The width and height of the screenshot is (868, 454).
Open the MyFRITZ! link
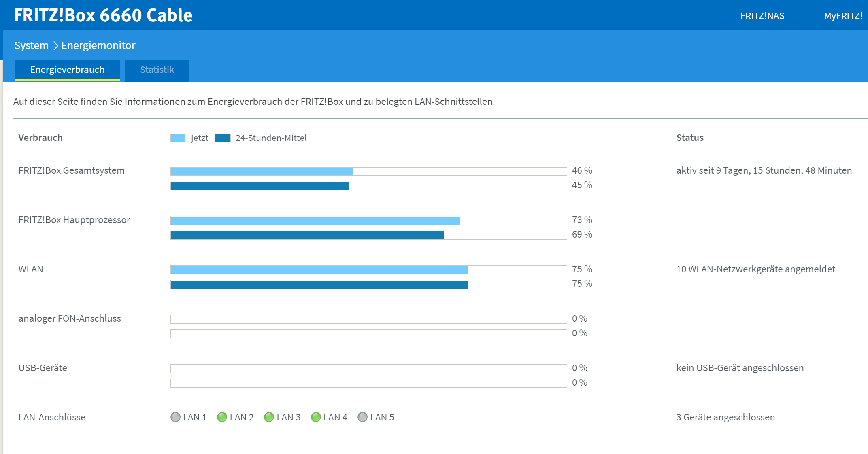click(843, 16)
